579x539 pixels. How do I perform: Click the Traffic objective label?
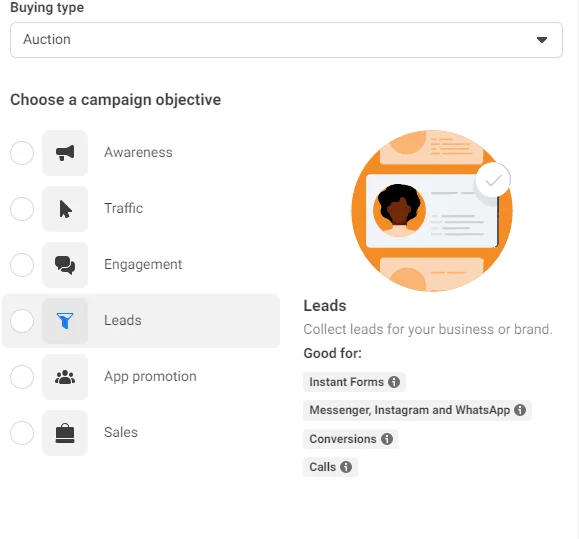coord(123,208)
